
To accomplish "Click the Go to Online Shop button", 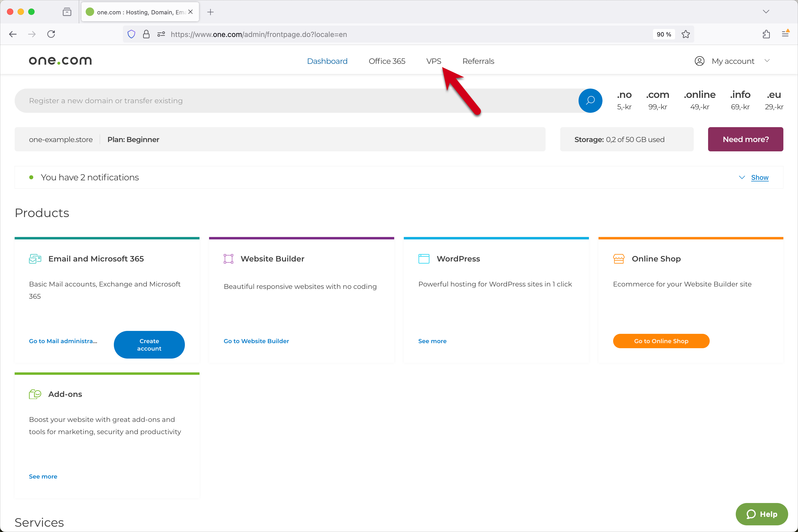I will (x=661, y=341).
